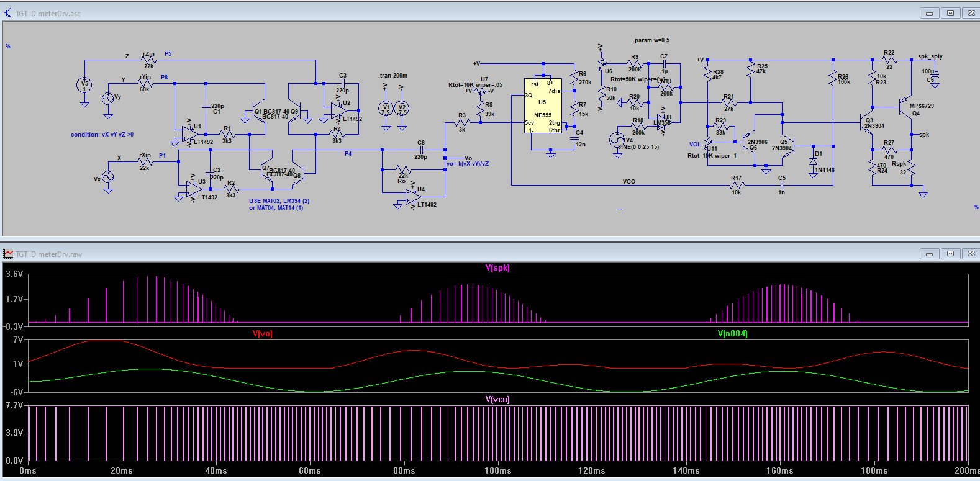Click the 100ms mark on time axis

click(498, 471)
